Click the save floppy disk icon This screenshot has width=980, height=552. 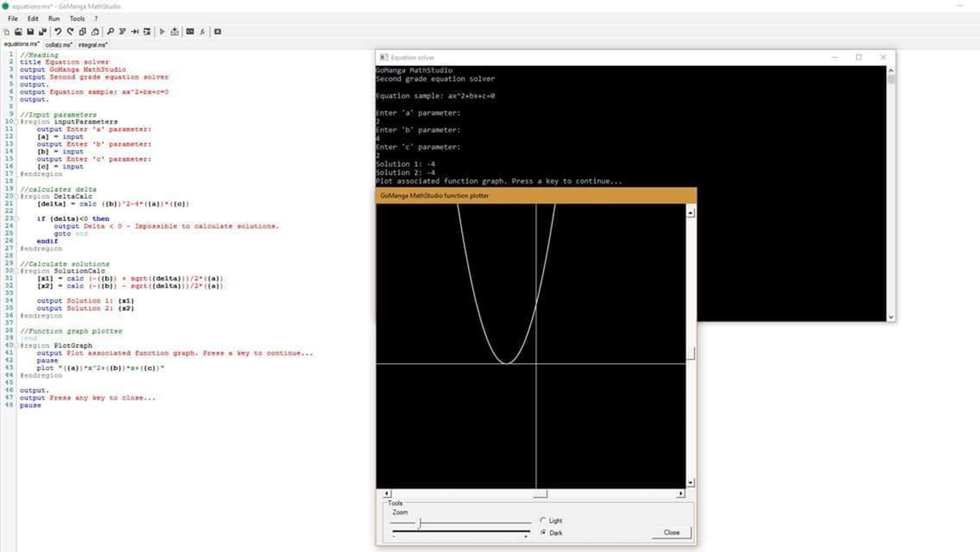30,32
